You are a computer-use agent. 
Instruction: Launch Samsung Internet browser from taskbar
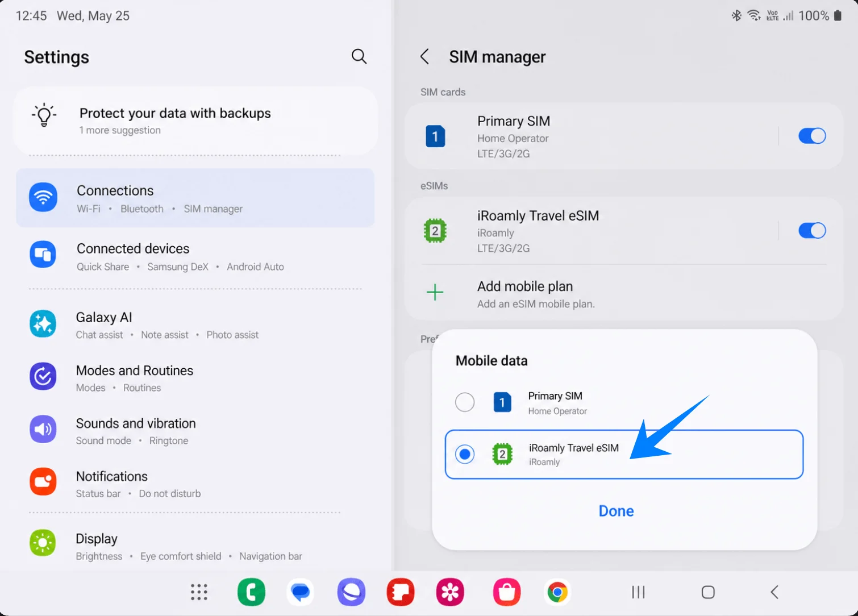pos(351,592)
